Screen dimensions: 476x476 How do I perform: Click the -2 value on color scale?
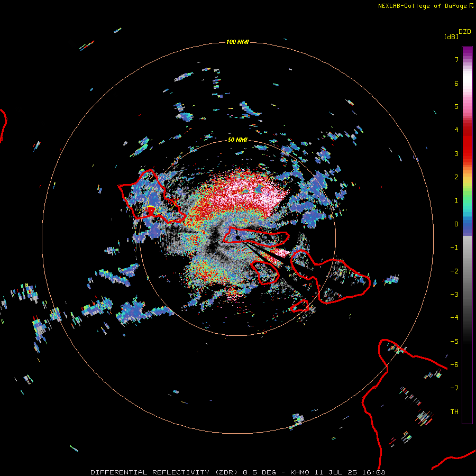[x=454, y=271]
